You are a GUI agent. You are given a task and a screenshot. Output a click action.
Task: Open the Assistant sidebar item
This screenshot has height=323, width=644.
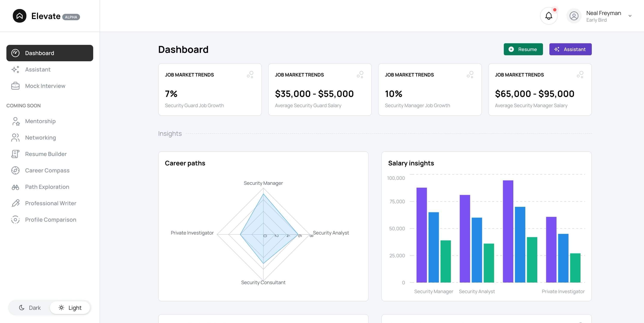click(38, 70)
